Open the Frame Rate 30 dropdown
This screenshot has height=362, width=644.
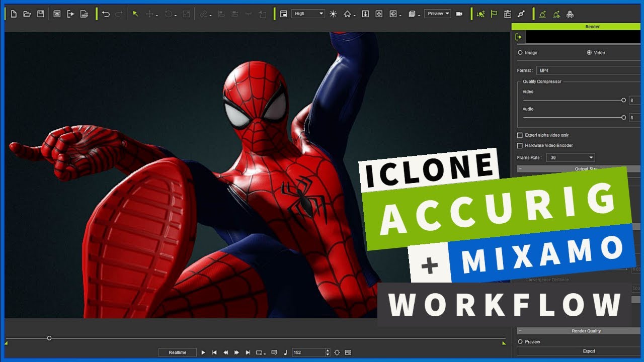click(570, 158)
